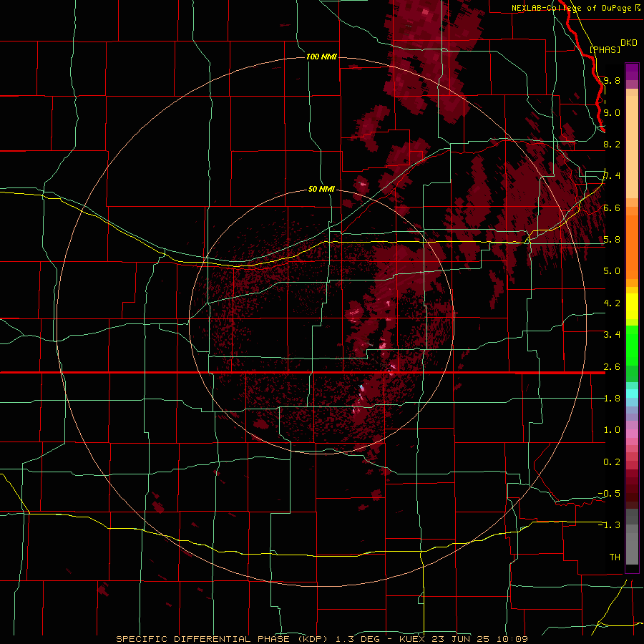Pick the pink segment of the color bar
The height and width of the screenshot is (644, 644).
[x=632, y=434]
